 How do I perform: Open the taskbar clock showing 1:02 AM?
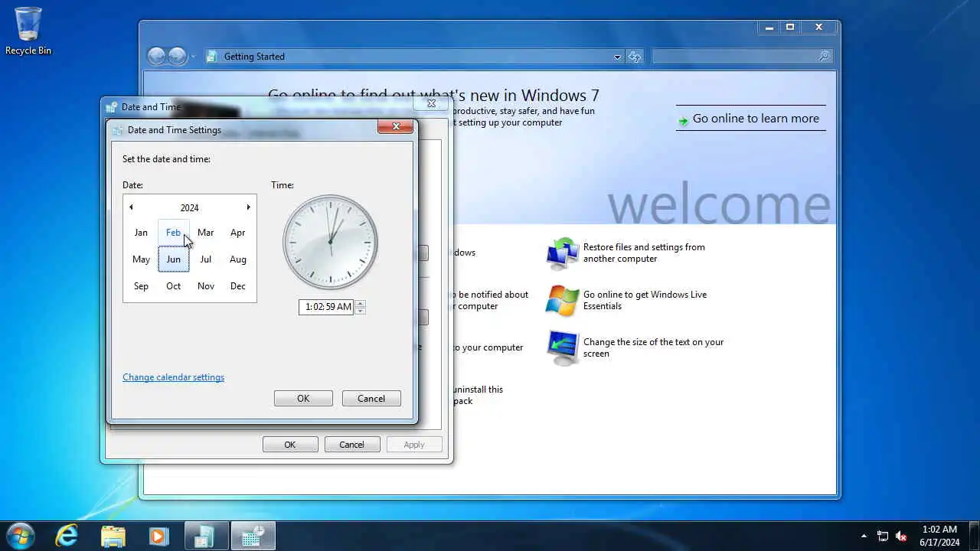(x=939, y=536)
